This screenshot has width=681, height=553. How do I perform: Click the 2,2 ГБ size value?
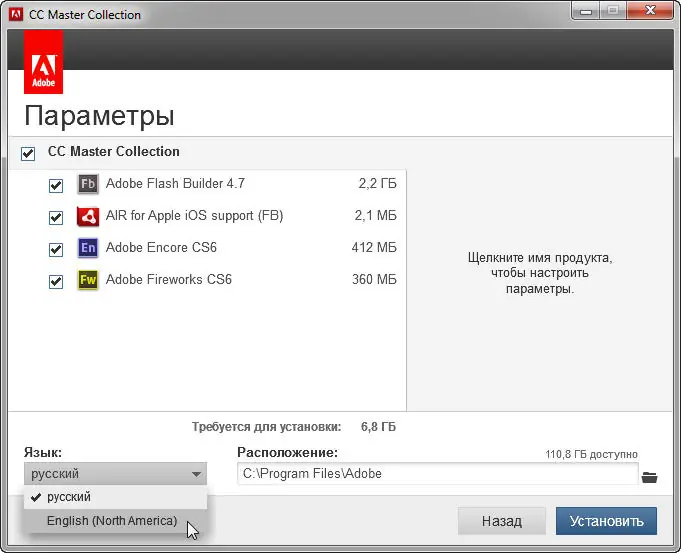[x=377, y=183]
